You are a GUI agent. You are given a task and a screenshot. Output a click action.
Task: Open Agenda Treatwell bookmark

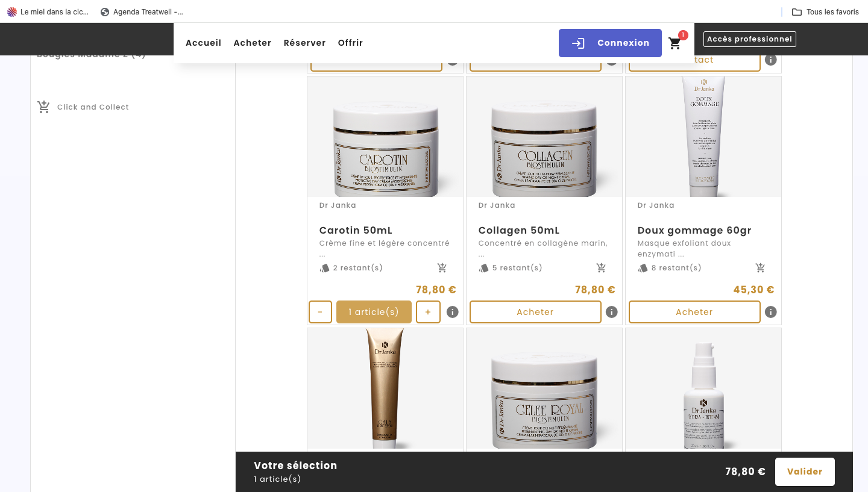(x=142, y=12)
